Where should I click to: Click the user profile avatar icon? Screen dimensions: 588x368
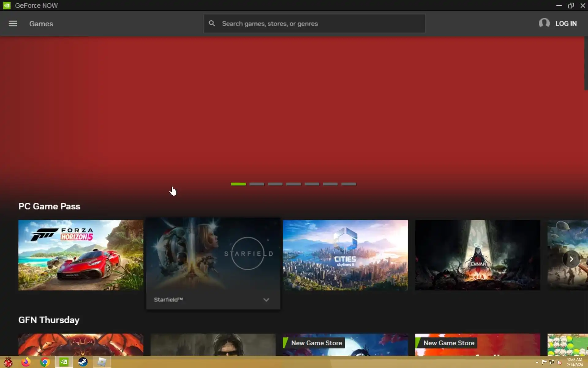[x=544, y=23]
